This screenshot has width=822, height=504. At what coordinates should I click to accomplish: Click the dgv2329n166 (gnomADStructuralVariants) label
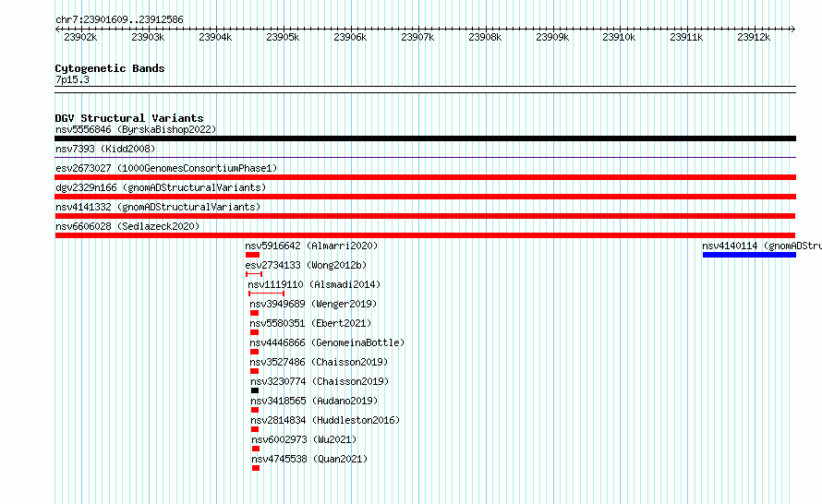coord(161,187)
